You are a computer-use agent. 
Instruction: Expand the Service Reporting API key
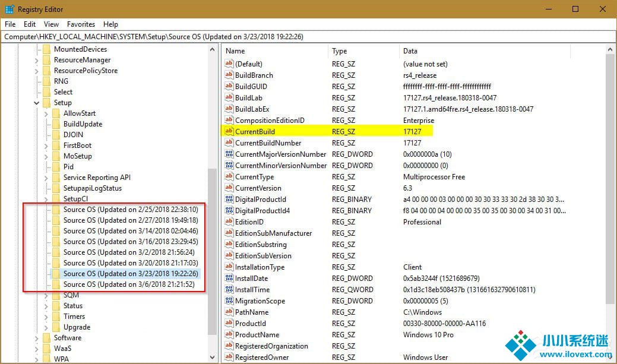[x=46, y=178]
